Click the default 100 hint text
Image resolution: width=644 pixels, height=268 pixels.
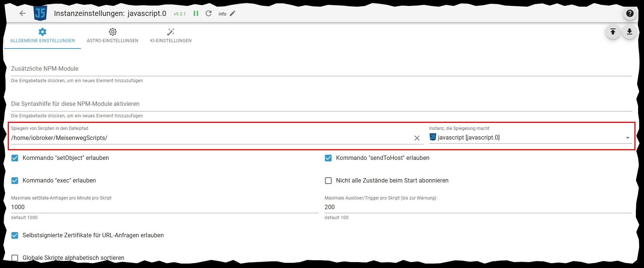tap(336, 218)
